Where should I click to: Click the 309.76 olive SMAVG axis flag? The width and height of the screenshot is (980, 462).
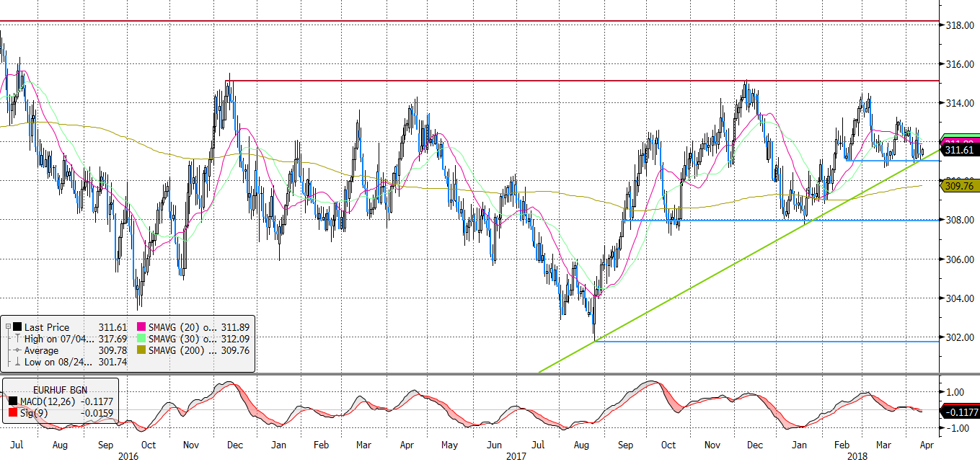tap(961, 185)
